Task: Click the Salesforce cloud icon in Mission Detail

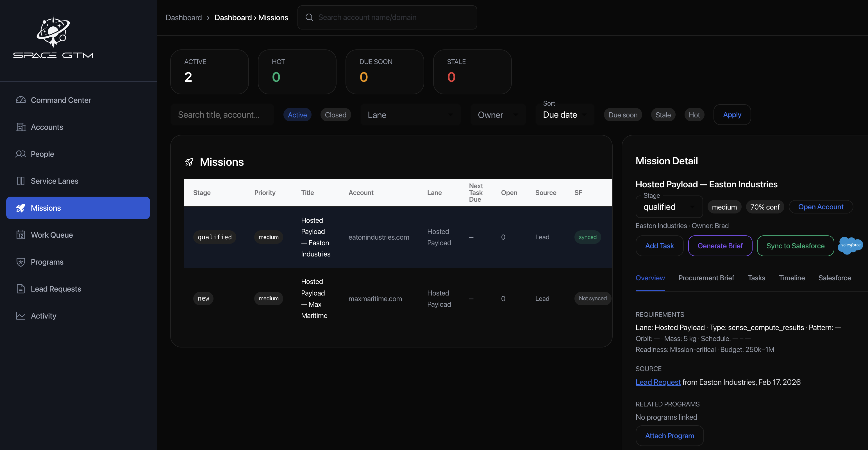Action: pos(850,246)
